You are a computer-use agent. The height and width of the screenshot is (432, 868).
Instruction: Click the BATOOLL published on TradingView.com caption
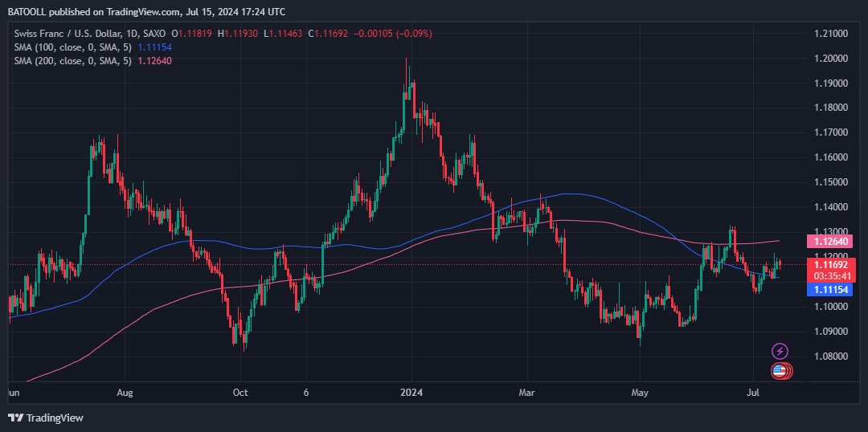(147, 11)
